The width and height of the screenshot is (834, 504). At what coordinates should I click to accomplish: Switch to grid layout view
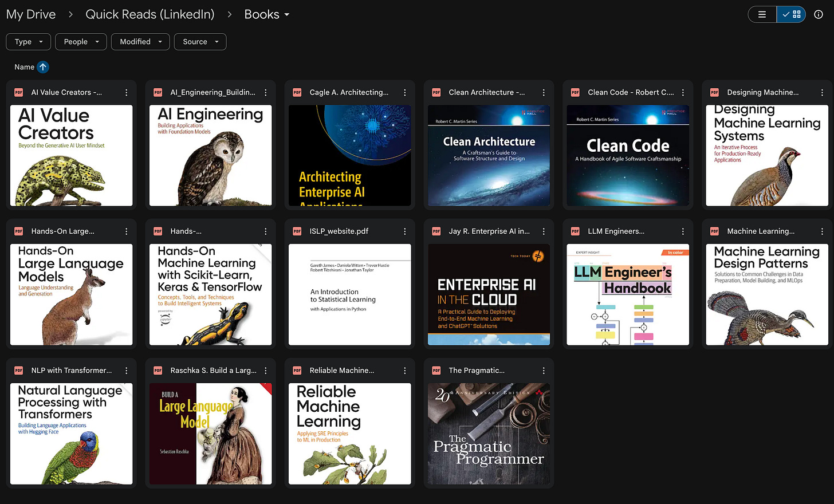pyautogui.click(x=792, y=14)
